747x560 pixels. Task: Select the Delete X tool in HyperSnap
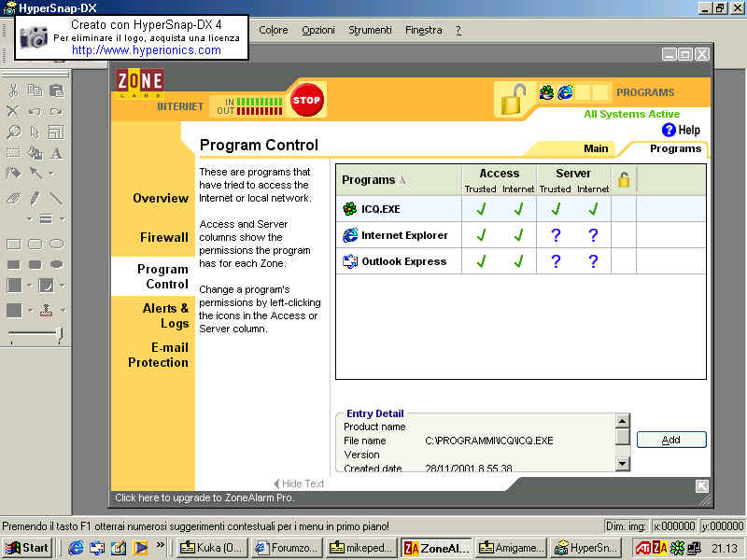pos(14,111)
